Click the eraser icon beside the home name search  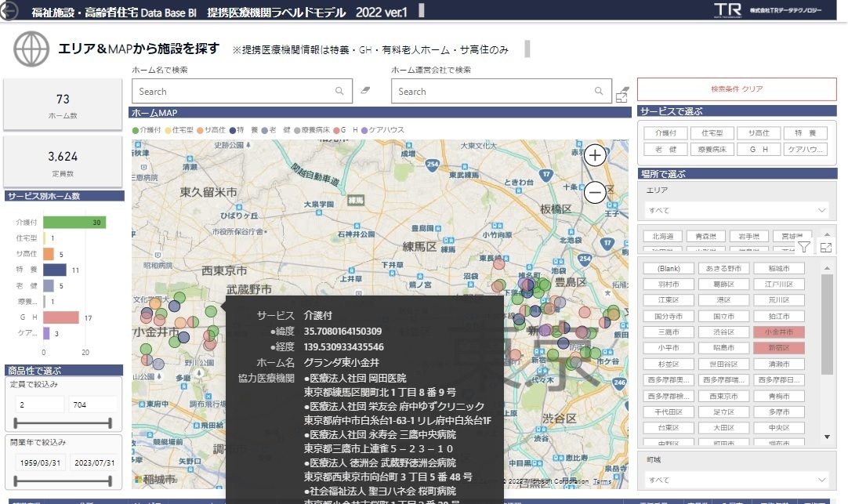365,91
